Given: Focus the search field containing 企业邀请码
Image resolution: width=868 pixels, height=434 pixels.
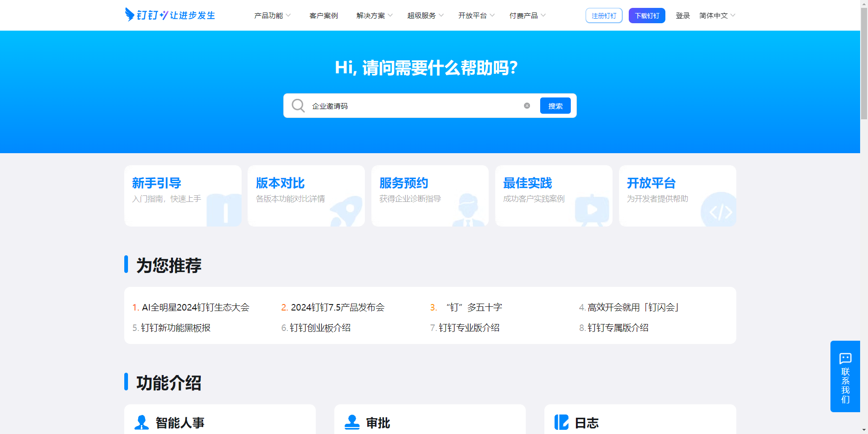Looking at the screenshot, I should pyautogui.click(x=415, y=106).
